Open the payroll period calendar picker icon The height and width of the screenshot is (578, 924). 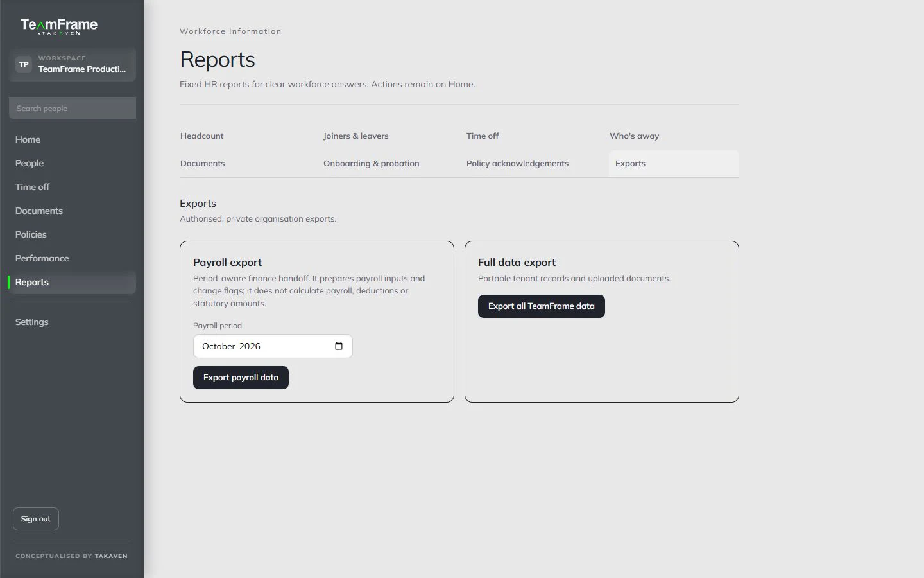[x=339, y=346]
